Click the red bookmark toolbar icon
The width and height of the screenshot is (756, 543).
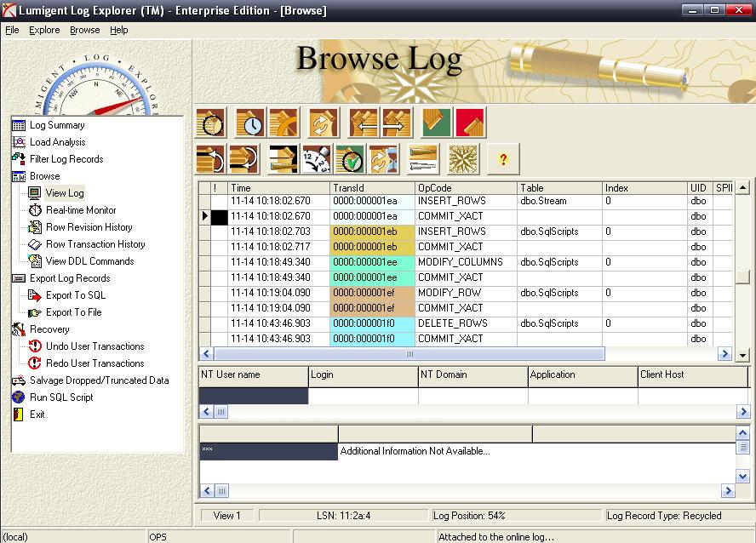point(470,122)
